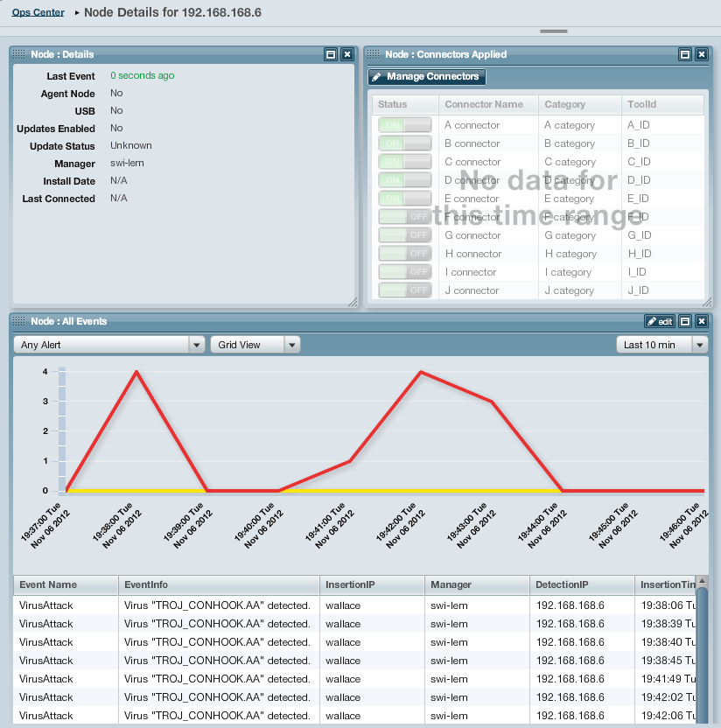This screenshot has height=728, width=721.
Task: Close the Node Details panel
Action: point(347,54)
